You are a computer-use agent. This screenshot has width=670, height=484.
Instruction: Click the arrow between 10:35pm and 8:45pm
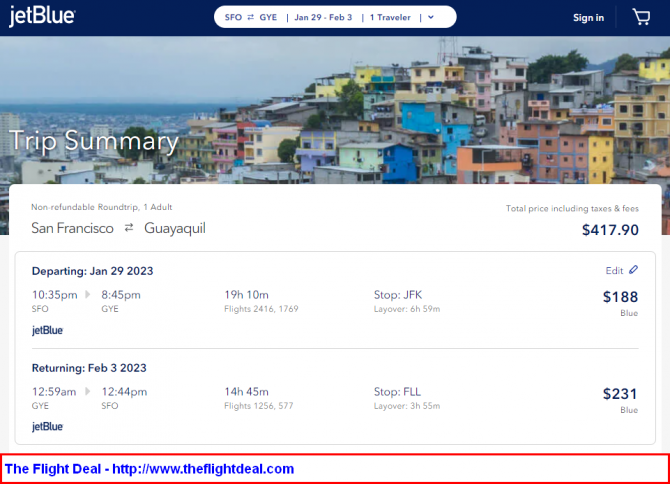[88, 294]
